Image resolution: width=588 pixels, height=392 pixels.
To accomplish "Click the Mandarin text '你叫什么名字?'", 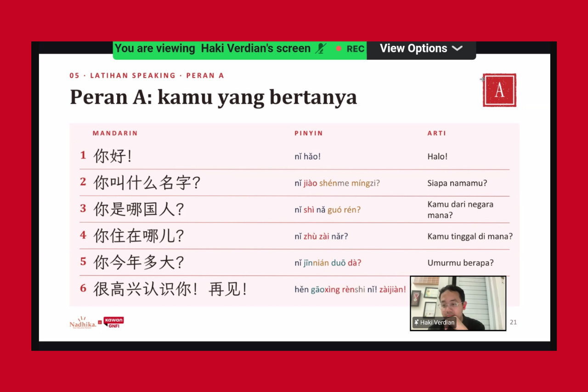I will [147, 183].
